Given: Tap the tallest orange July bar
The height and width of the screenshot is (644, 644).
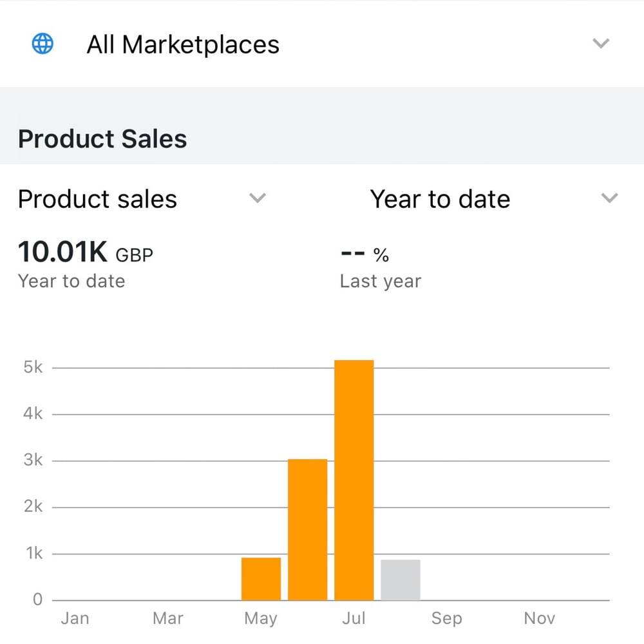Looking at the screenshot, I should click(354, 480).
